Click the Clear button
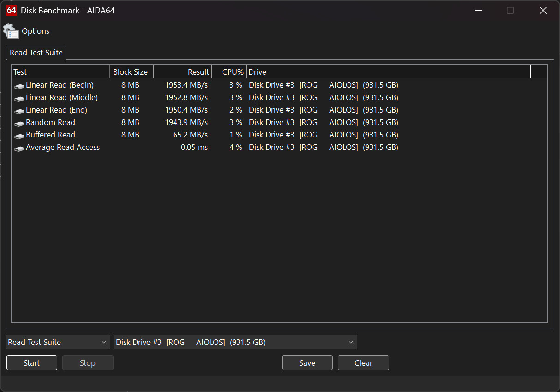The width and height of the screenshot is (560, 392). click(x=363, y=363)
